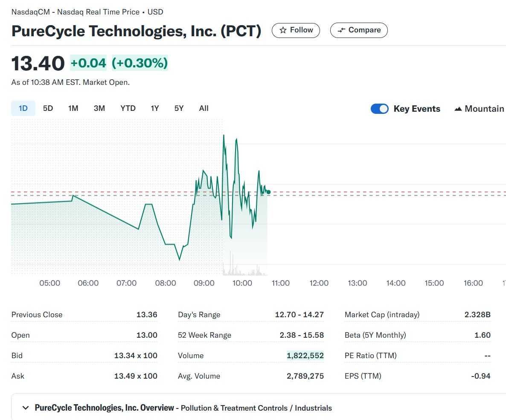506x420 pixels.
Task: Select the 1D time range tab
Action: click(x=23, y=108)
